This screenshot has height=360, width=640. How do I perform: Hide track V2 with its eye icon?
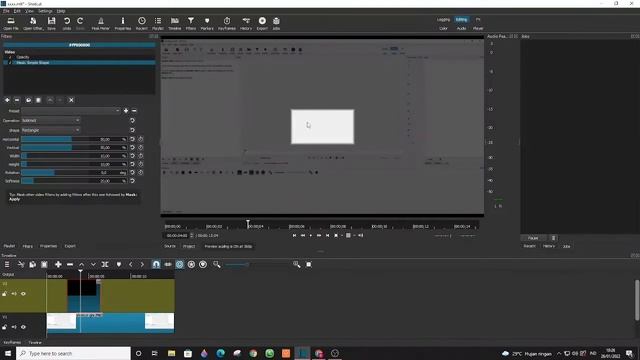pos(23,294)
